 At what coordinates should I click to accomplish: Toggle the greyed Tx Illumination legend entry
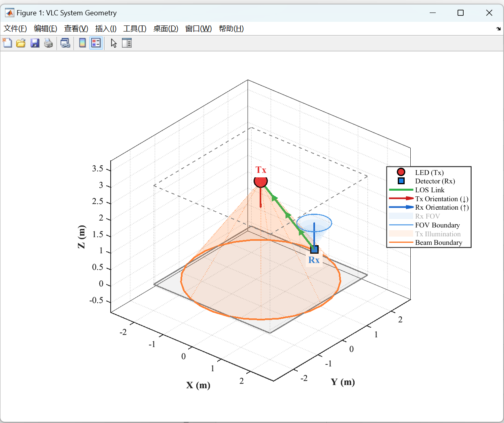438,234
